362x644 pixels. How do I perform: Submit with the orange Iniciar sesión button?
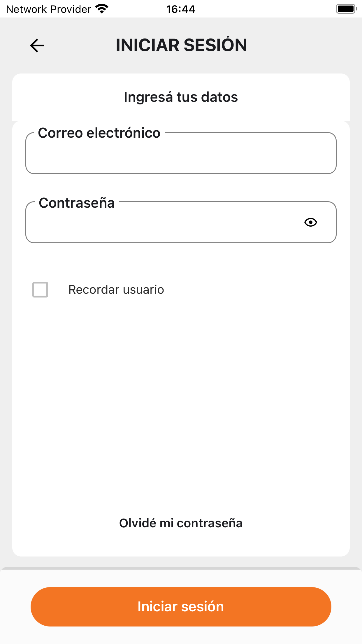181,607
